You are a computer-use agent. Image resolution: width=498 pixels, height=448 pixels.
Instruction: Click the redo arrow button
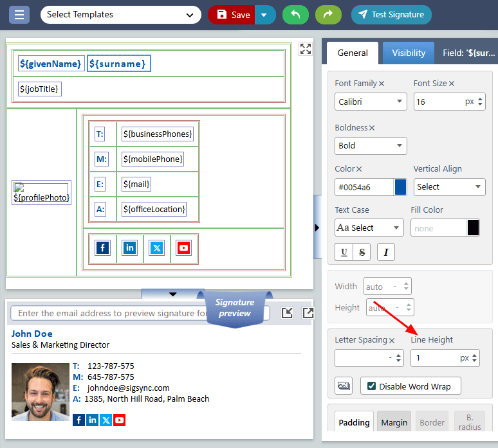click(328, 14)
